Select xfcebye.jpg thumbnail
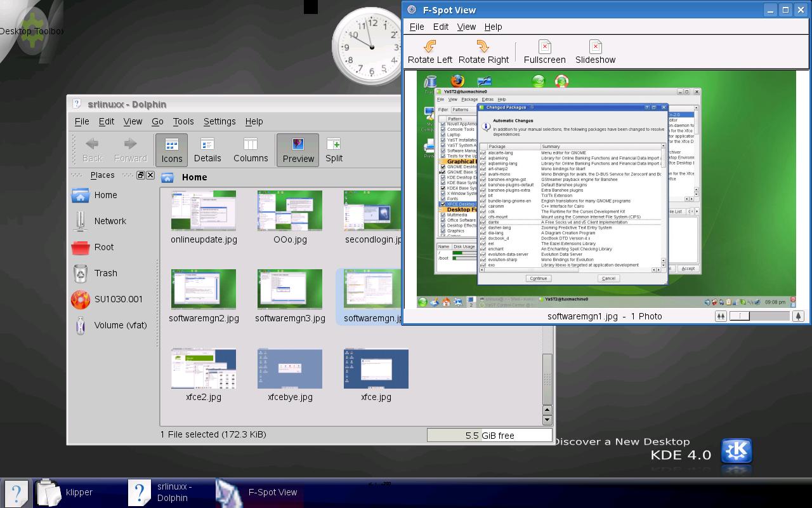Screen dimensions: 812x508 [290, 368]
